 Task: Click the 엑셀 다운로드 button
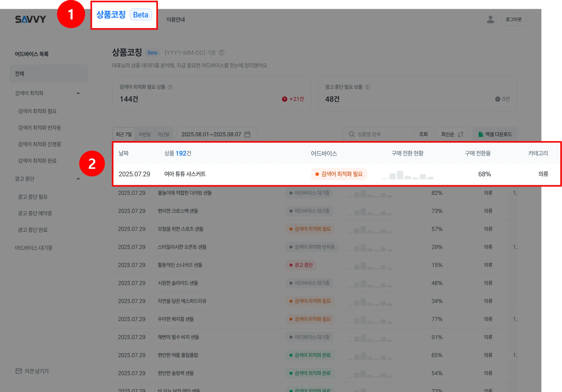point(495,134)
